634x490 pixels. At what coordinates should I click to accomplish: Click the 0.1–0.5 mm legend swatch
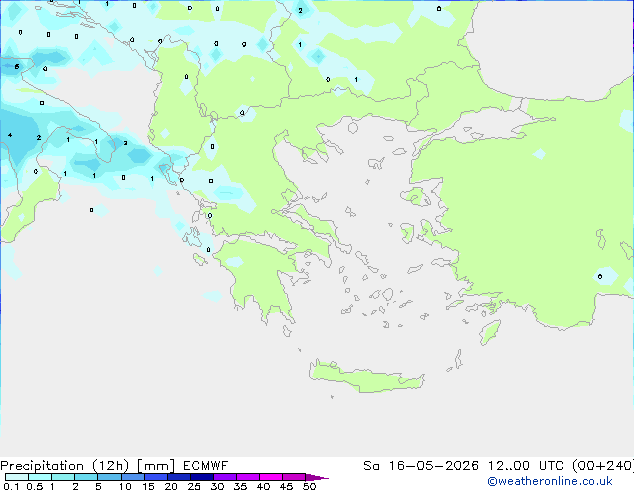(17, 477)
